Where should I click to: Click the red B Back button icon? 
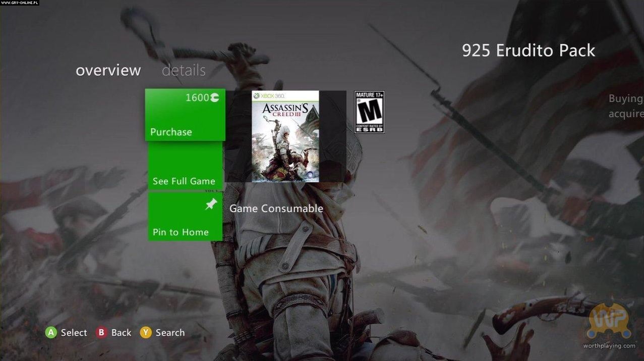[101, 333]
